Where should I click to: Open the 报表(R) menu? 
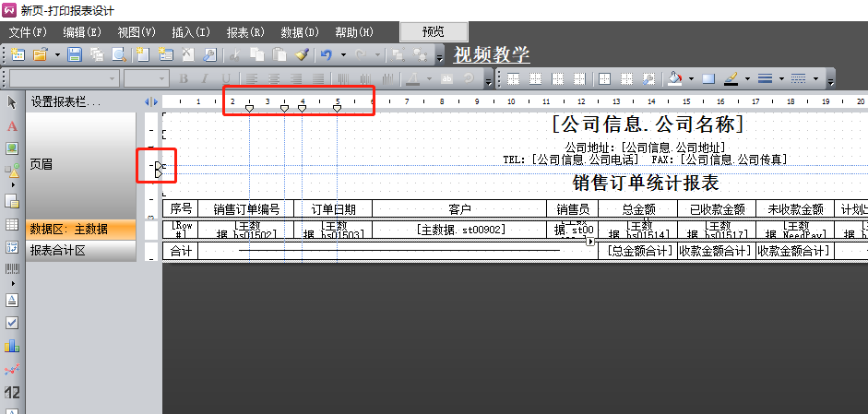click(x=245, y=32)
